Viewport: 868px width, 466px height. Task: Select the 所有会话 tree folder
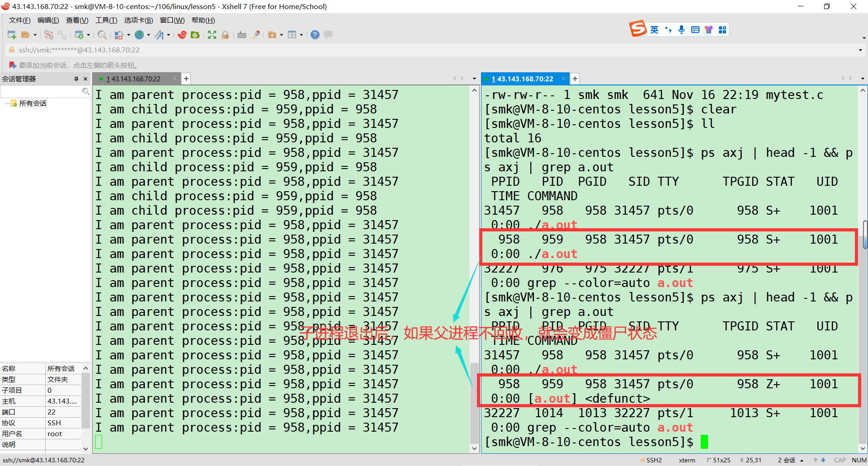click(x=33, y=104)
